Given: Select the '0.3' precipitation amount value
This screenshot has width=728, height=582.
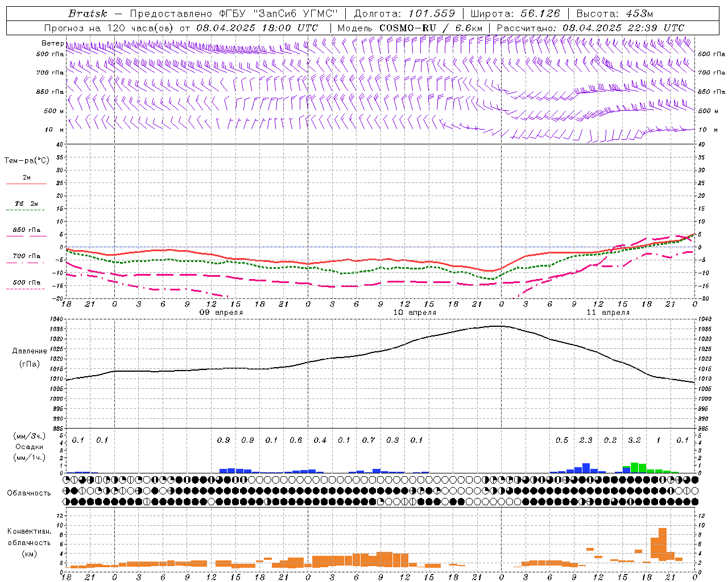Looking at the screenshot, I should pos(392,440).
